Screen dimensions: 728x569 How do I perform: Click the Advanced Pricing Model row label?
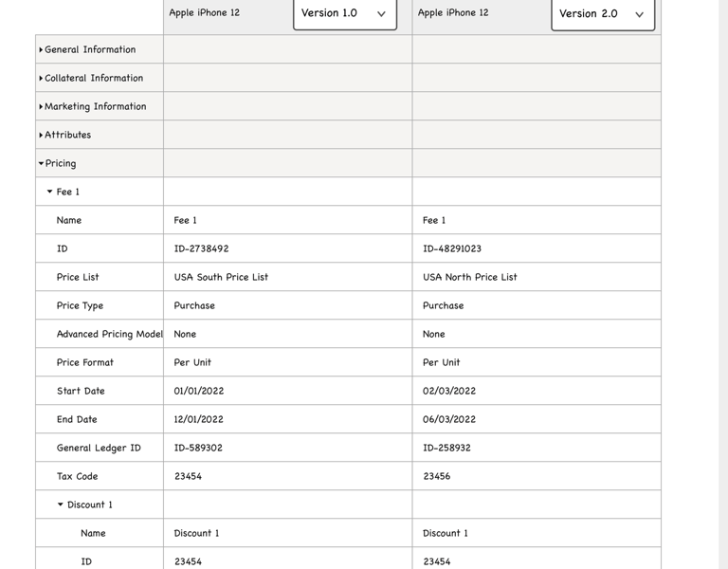[109, 334]
